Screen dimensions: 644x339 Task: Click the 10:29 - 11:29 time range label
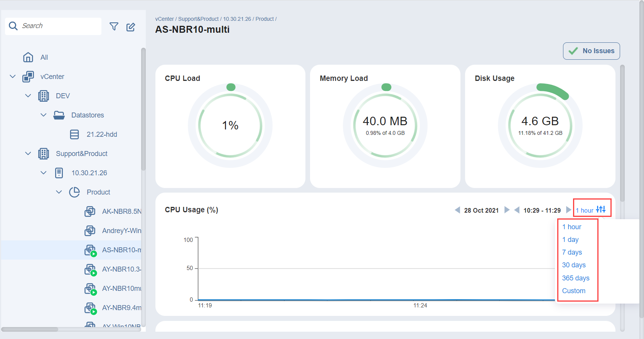542,210
